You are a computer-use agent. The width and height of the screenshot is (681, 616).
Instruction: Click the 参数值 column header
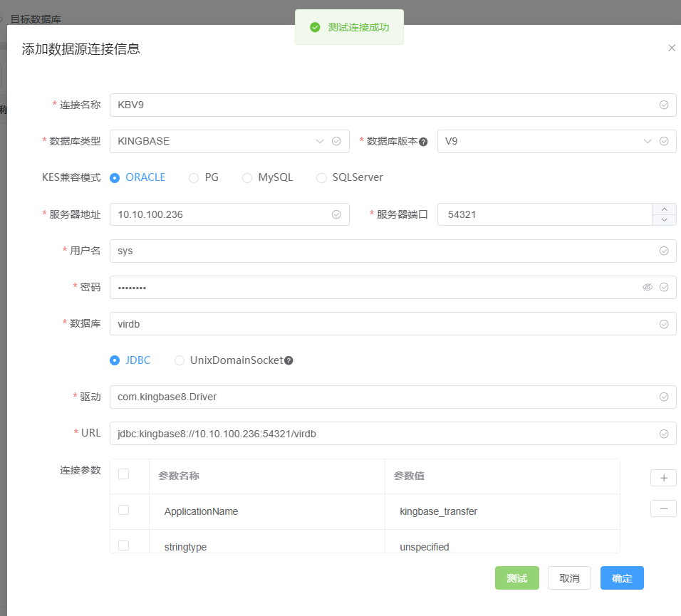502,476
